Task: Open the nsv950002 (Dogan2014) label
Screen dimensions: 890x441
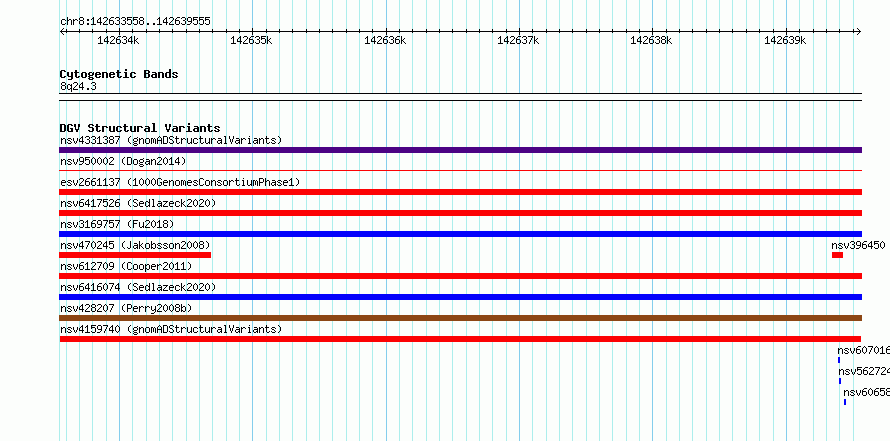Action: (x=123, y=161)
